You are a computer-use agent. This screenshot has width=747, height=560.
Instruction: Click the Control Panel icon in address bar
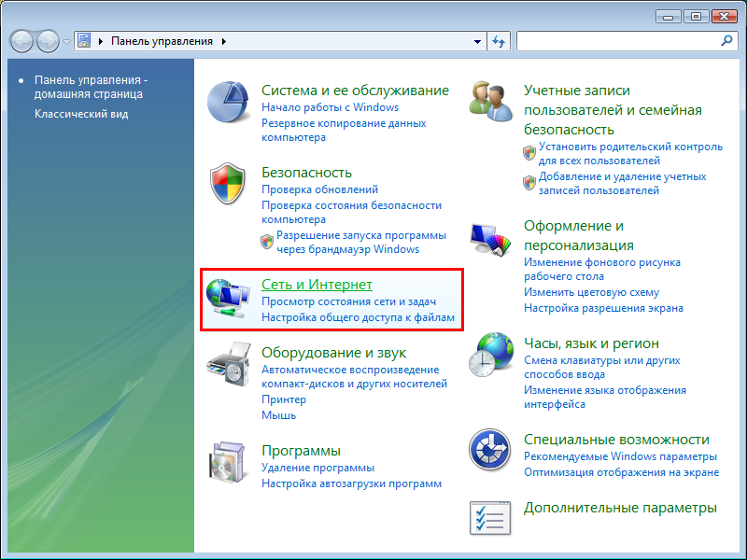84,41
